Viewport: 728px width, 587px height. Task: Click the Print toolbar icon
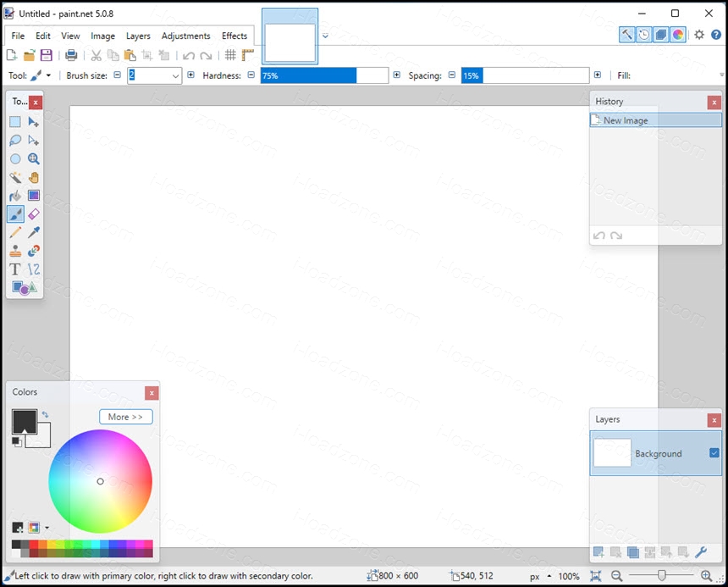[x=71, y=55]
